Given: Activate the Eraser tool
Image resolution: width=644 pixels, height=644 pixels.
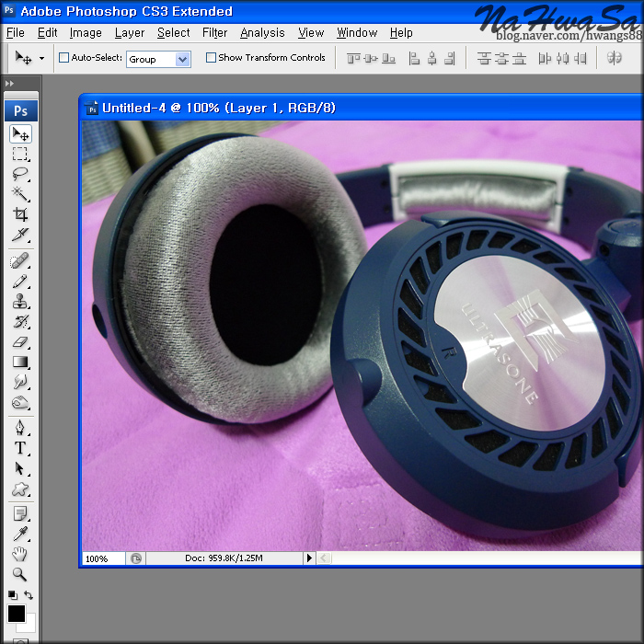Looking at the screenshot, I should point(19,341).
